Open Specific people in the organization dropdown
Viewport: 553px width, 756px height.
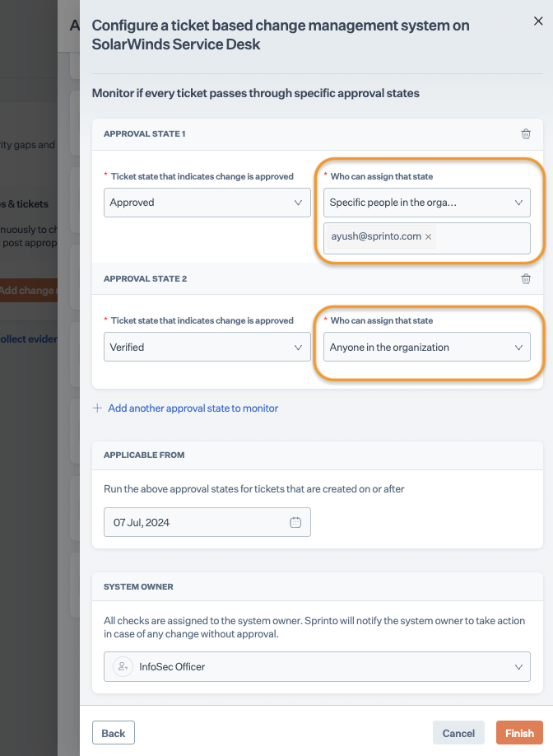427,203
